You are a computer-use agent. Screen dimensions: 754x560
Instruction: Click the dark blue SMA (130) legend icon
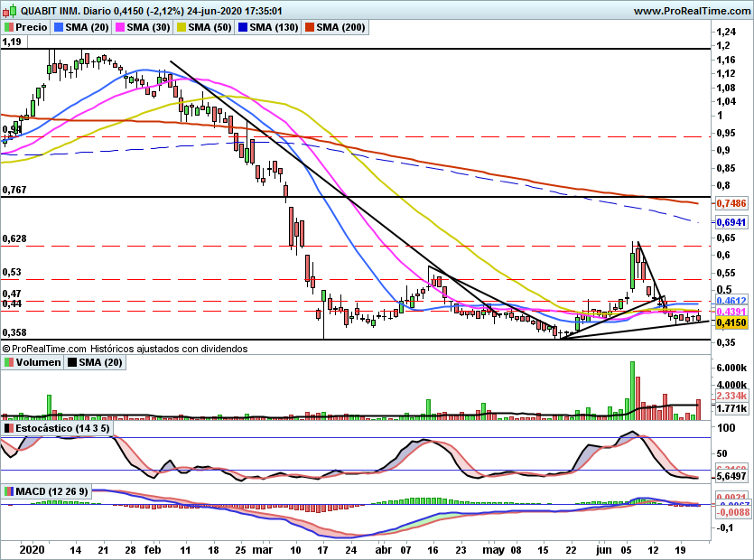pyautogui.click(x=243, y=27)
